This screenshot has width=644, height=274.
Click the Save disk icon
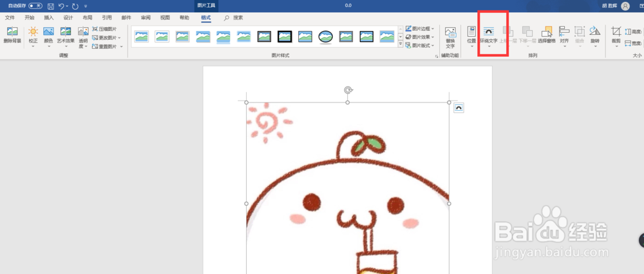point(50,6)
